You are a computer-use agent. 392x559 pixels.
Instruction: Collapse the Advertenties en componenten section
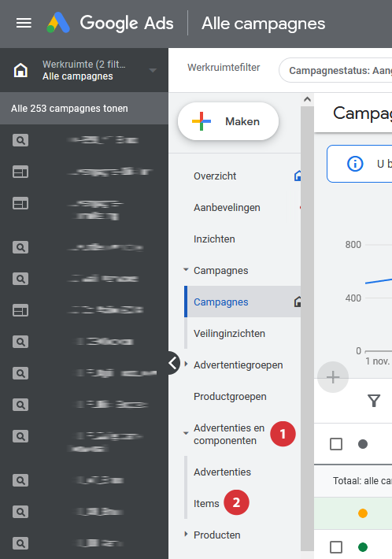tap(186, 433)
